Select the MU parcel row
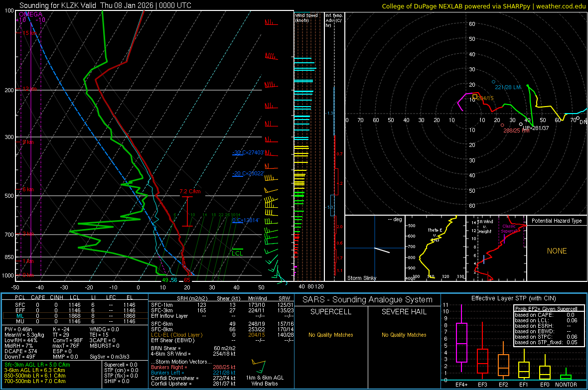 point(75,321)
